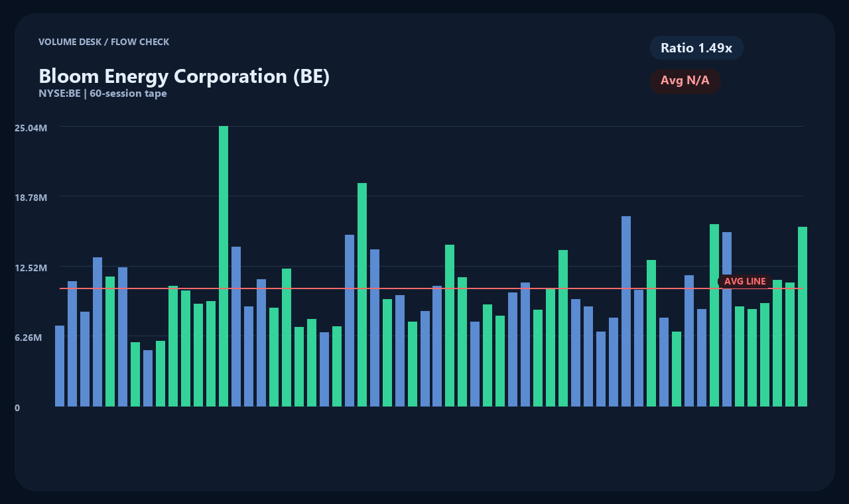
Task: Click the 0 y-axis label
Action: point(17,408)
